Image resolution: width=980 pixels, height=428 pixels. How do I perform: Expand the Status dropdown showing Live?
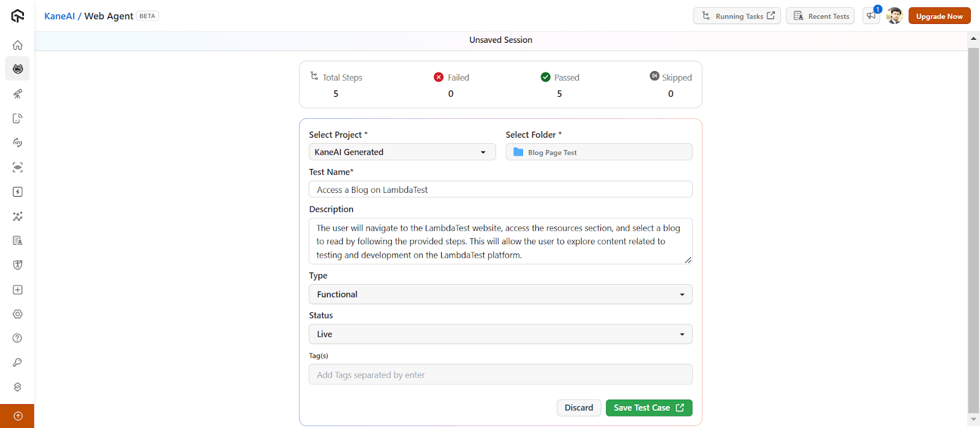[x=500, y=334]
